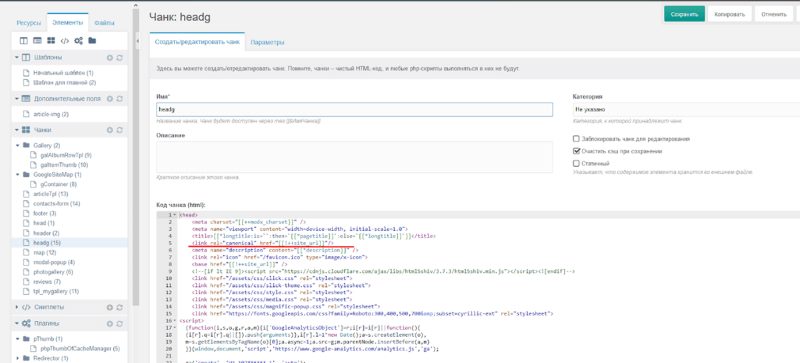Open the article-img (2) template variable

point(51,114)
